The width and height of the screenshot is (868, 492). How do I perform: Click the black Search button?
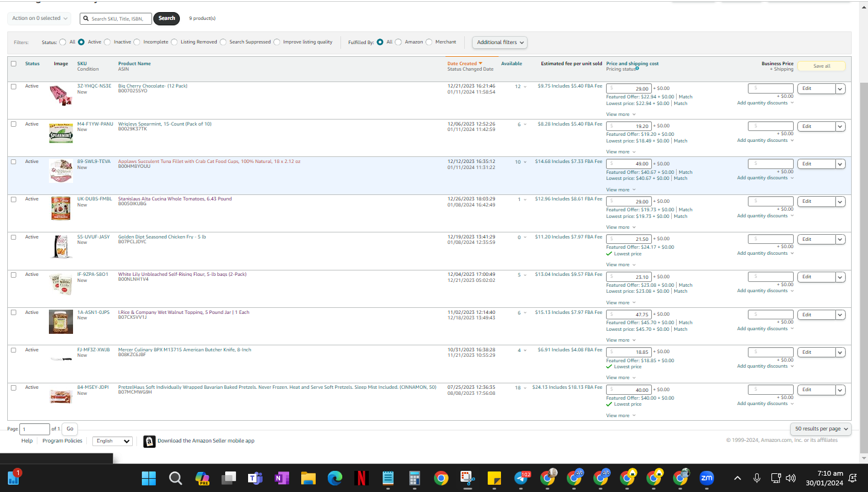coord(167,19)
